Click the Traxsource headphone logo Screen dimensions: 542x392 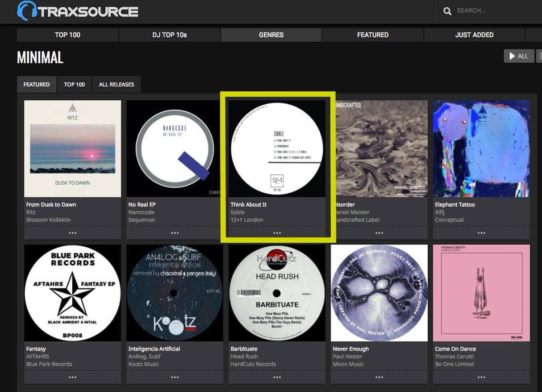pyautogui.click(x=77, y=11)
